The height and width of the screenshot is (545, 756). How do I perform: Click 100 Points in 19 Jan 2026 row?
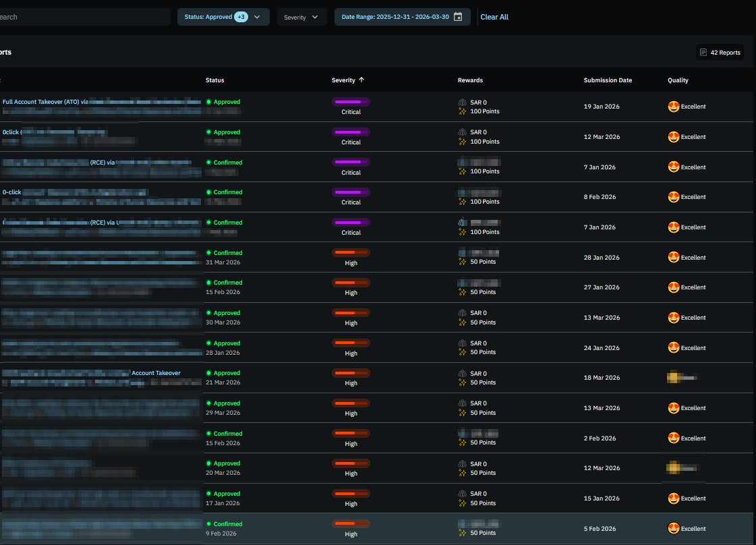point(484,111)
